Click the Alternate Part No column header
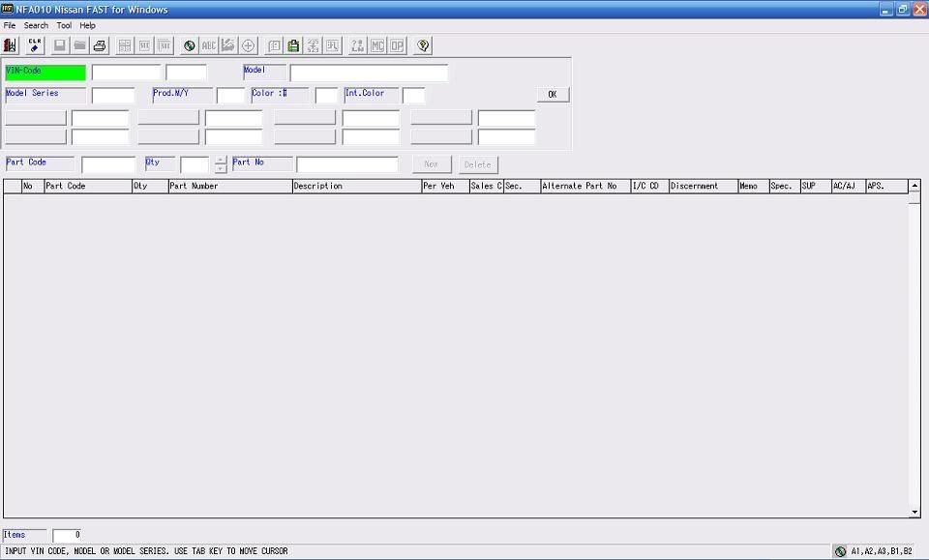The width and height of the screenshot is (929, 560). tap(585, 186)
